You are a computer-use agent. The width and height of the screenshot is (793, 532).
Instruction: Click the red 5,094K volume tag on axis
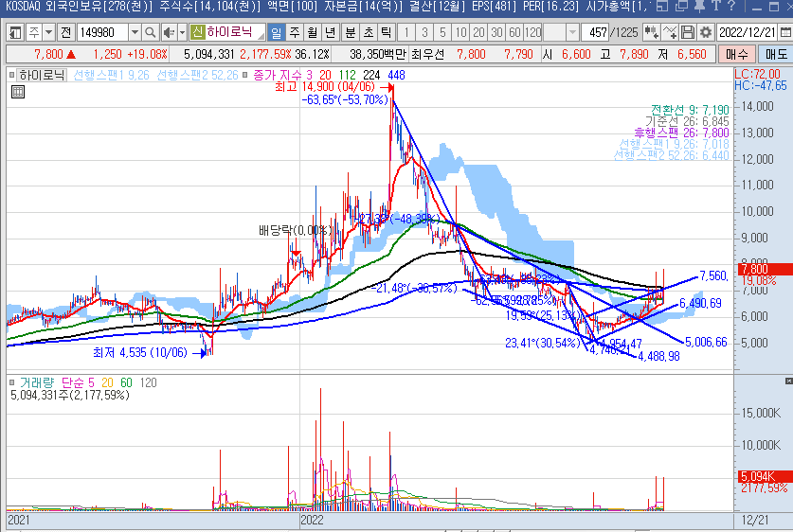[x=765, y=476]
